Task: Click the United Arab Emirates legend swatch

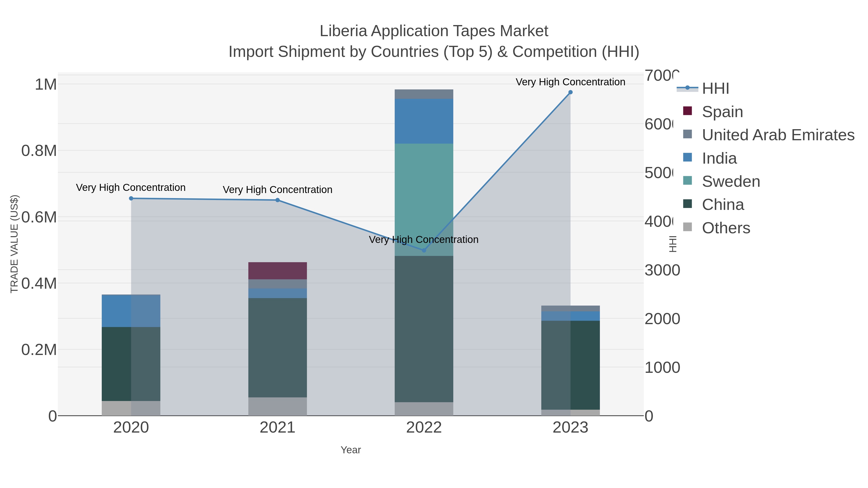Action: point(687,134)
